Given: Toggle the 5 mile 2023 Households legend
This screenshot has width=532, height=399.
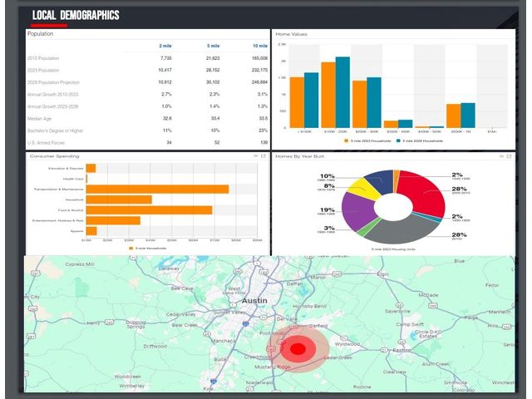Looking at the screenshot, I should click(367, 140).
